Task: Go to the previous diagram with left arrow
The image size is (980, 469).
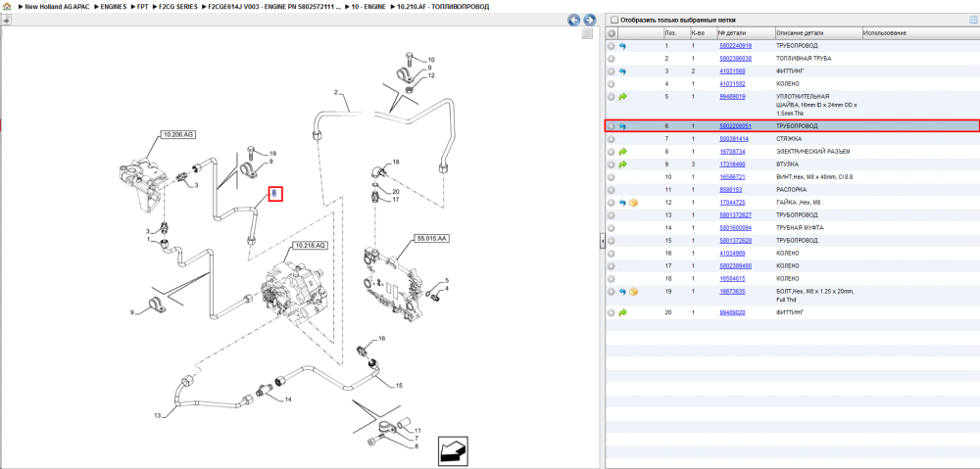Action: (573, 20)
